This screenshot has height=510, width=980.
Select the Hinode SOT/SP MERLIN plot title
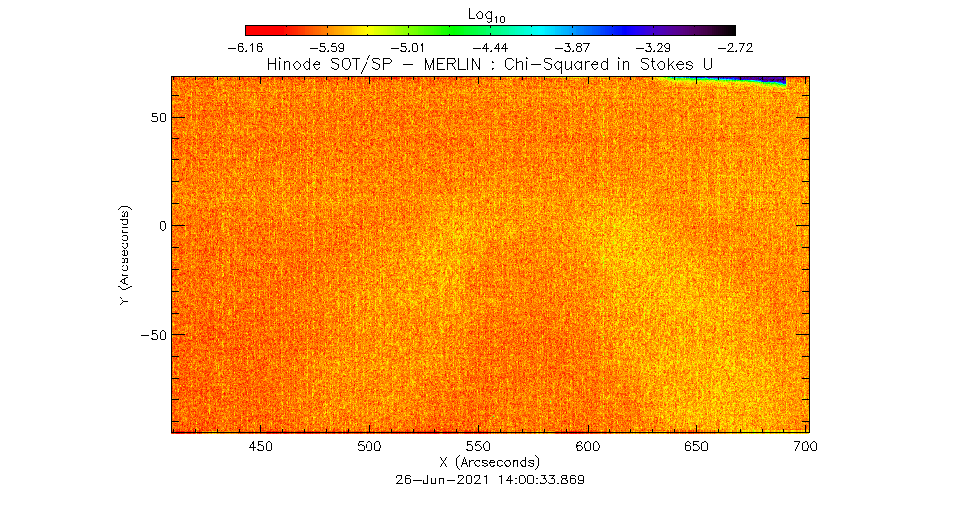[490, 64]
